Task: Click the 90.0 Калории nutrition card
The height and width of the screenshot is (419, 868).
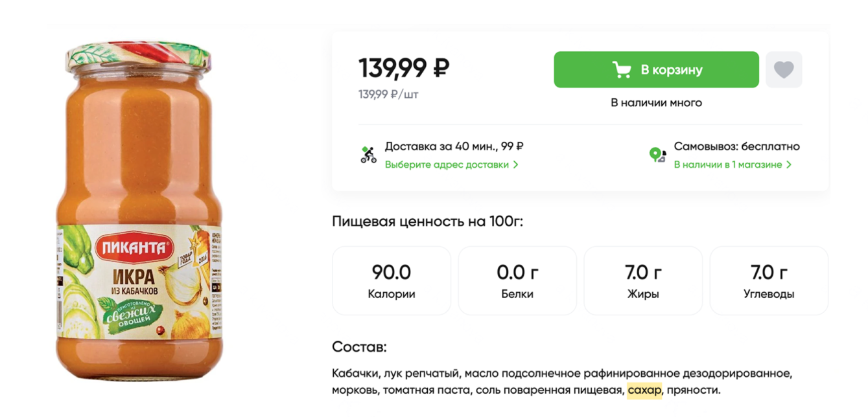Action: (x=391, y=280)
